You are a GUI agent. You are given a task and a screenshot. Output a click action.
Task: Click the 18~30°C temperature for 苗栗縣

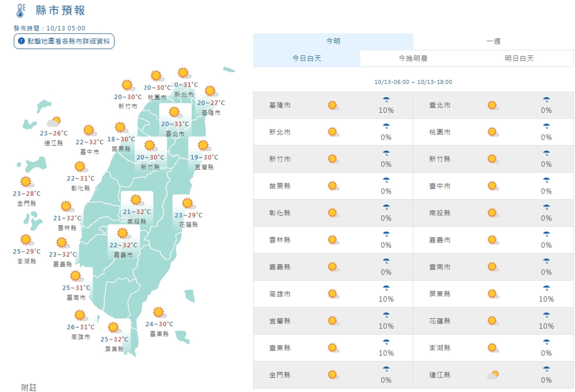(x=121, y=139)
